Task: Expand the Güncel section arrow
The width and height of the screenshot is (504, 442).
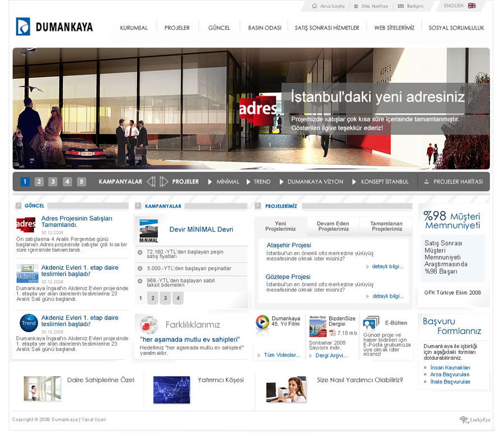Action: coord(18,206)
